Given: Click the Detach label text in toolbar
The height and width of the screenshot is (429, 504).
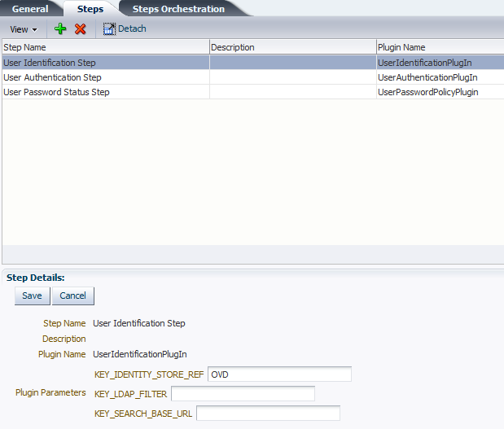Looking at the screenshot, I should [x=132, y=28].
